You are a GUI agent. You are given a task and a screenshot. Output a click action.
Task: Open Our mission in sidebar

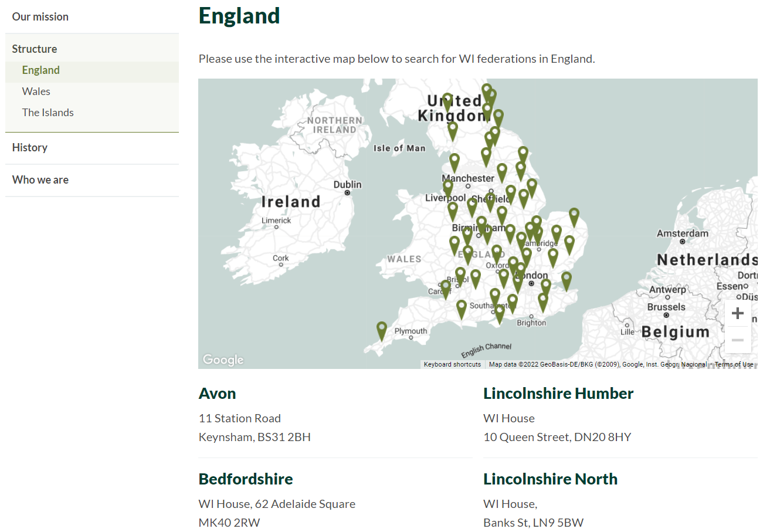(40, 16)
